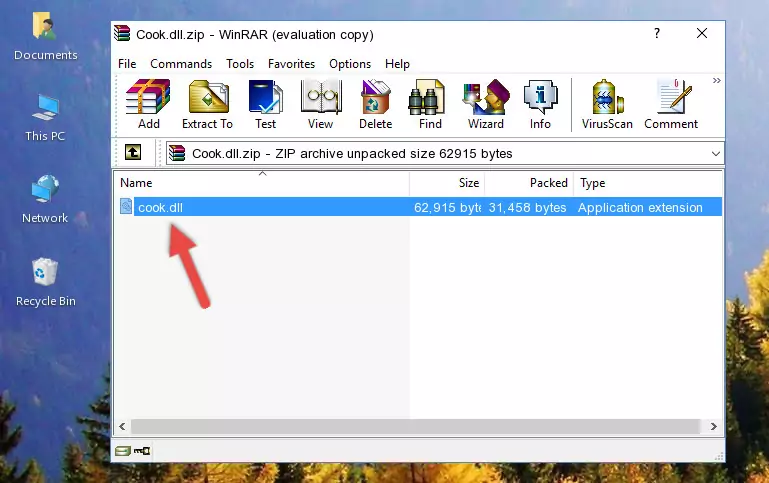
Task: Expand hidden toolbar items chevron
Action: [x=717, y=80]
